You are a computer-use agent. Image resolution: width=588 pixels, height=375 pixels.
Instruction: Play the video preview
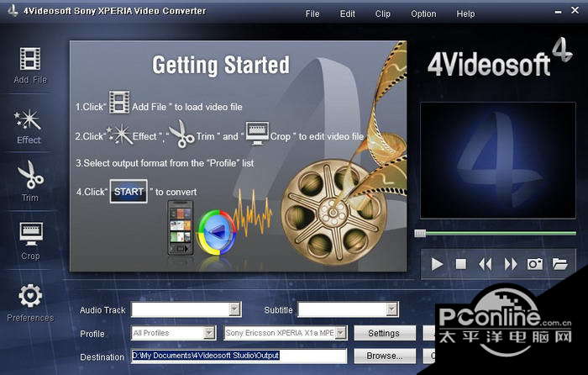pyautogui.click(x=437, y=264)
